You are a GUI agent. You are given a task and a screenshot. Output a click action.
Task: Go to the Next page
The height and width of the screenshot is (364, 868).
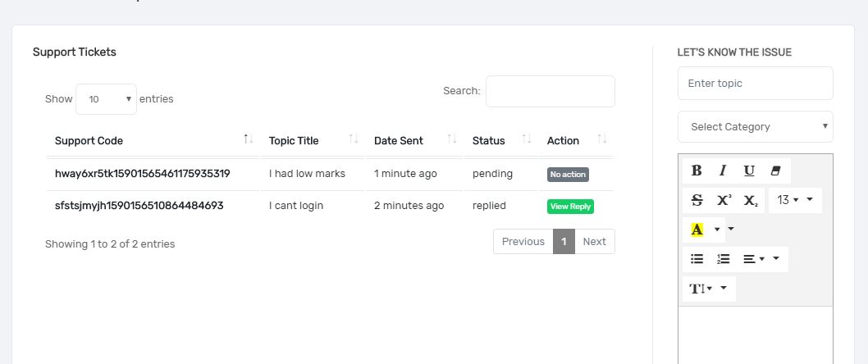pos(594,242)
